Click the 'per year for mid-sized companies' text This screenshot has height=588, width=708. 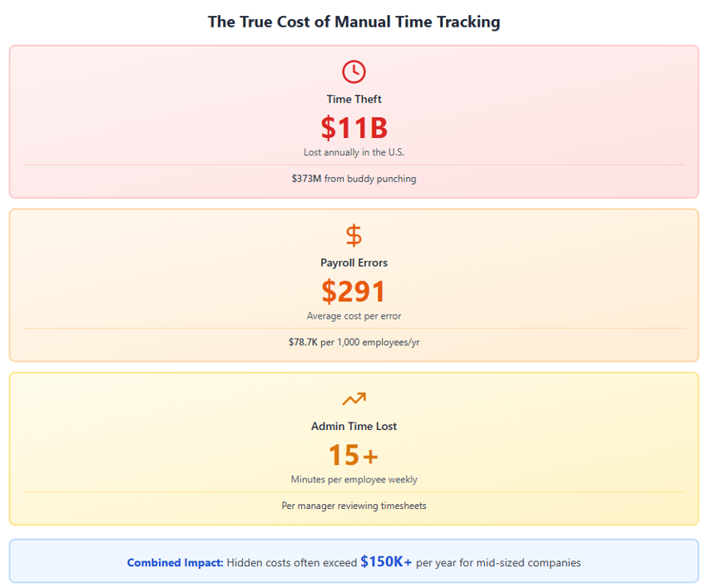tap(498, 563)
